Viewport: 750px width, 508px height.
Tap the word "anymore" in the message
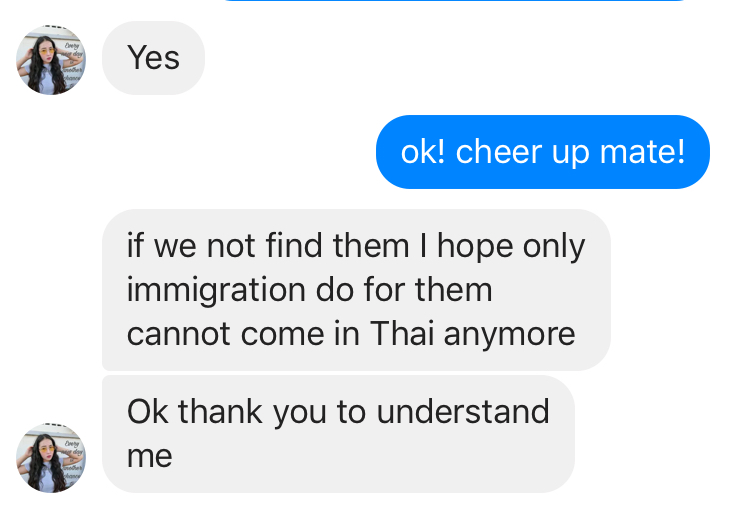(x=510, y=333)
